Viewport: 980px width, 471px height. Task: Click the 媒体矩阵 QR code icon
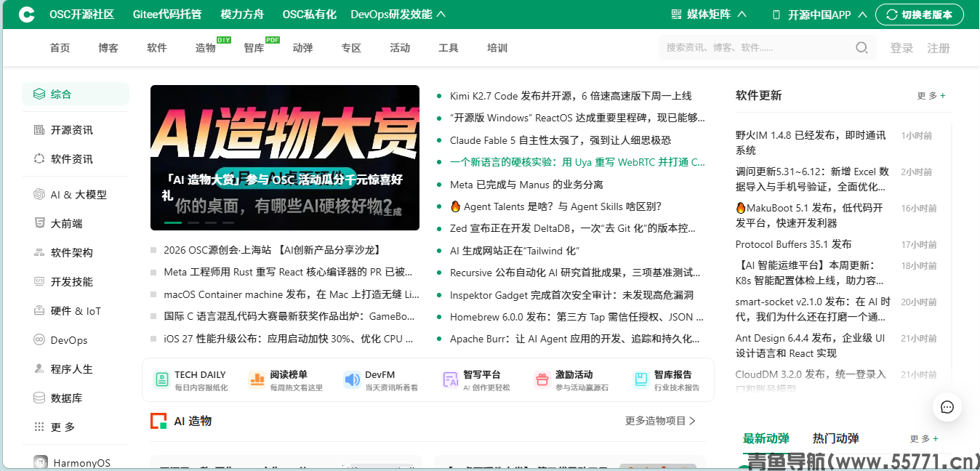[676, 15]
